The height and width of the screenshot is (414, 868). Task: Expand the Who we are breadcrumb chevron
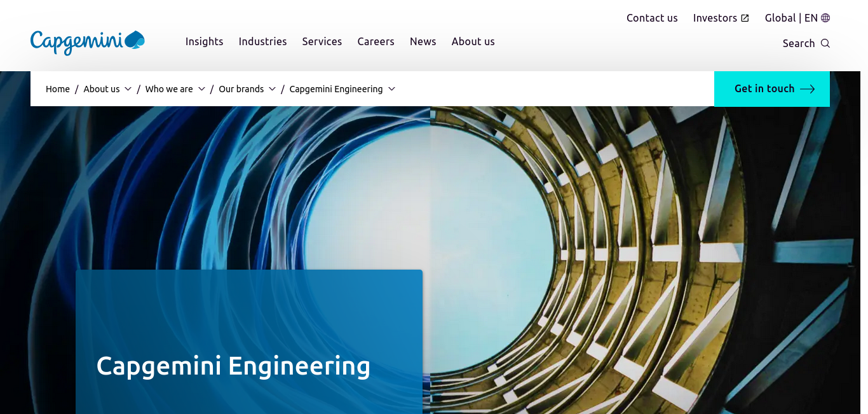(x=201, y=89)
